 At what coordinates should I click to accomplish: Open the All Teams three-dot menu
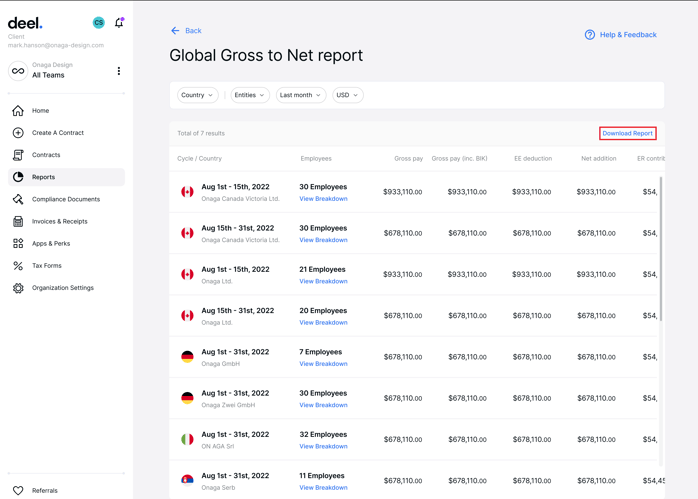(x=118, y=71)
